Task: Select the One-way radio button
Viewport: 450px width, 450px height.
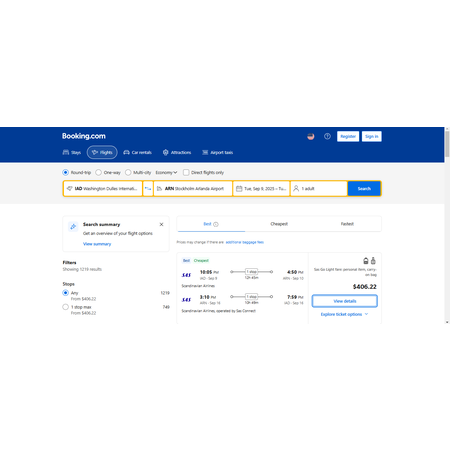Action: tap(98, 172)
